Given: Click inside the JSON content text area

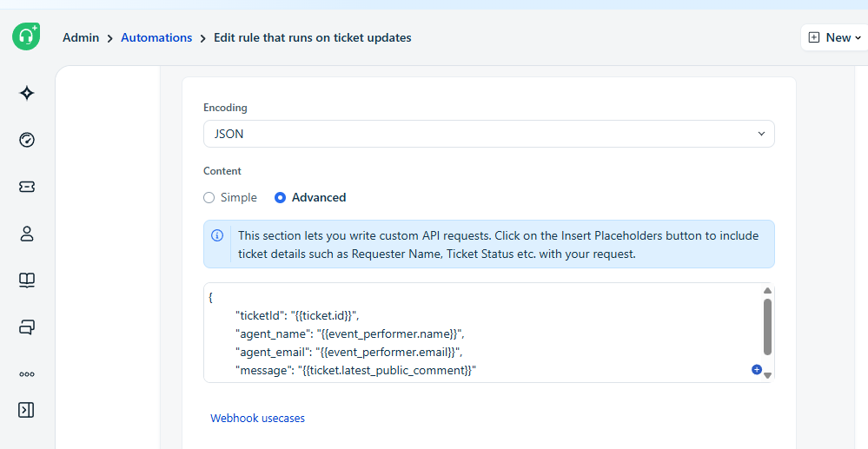Looking at the screenshot, I should coord(489,333).
